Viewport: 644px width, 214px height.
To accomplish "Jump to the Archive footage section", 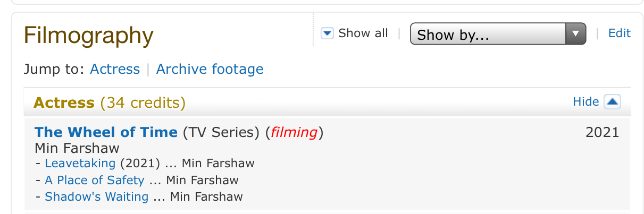I will pyautogui.click(x=210, y=69).
